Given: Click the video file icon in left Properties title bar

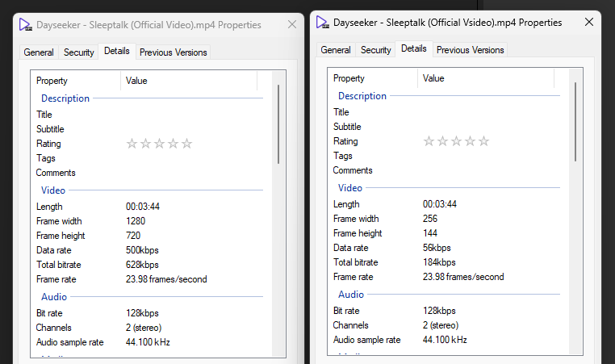Looking at the screenshot, I should (x=26, y=25).
